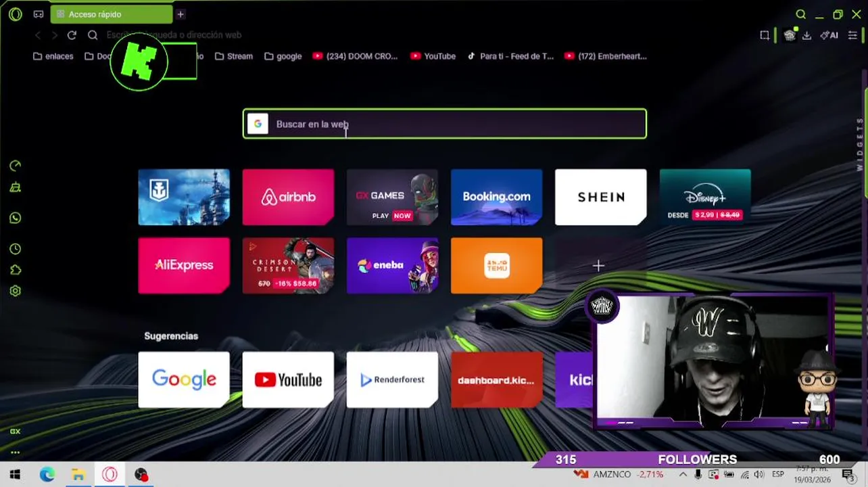The image size is (868, 487).
Task: Open the Opera GX main menu logo
Action: coord(15,14)
